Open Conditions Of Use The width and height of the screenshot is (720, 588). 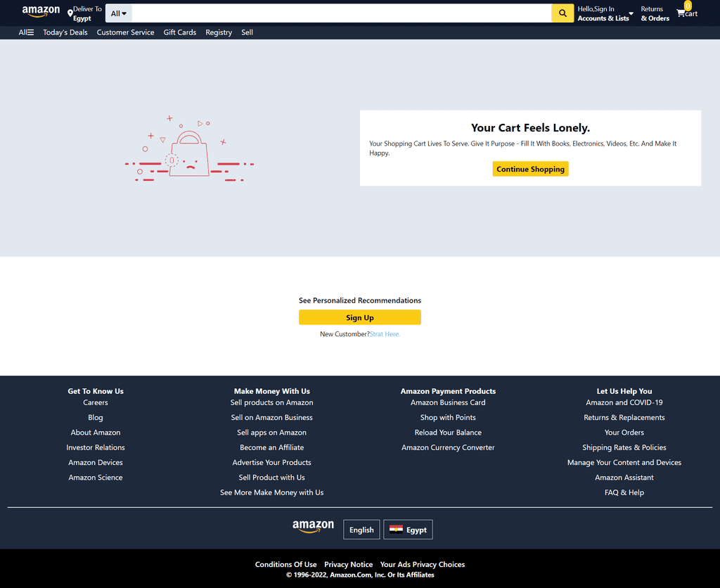coord(285,564)
